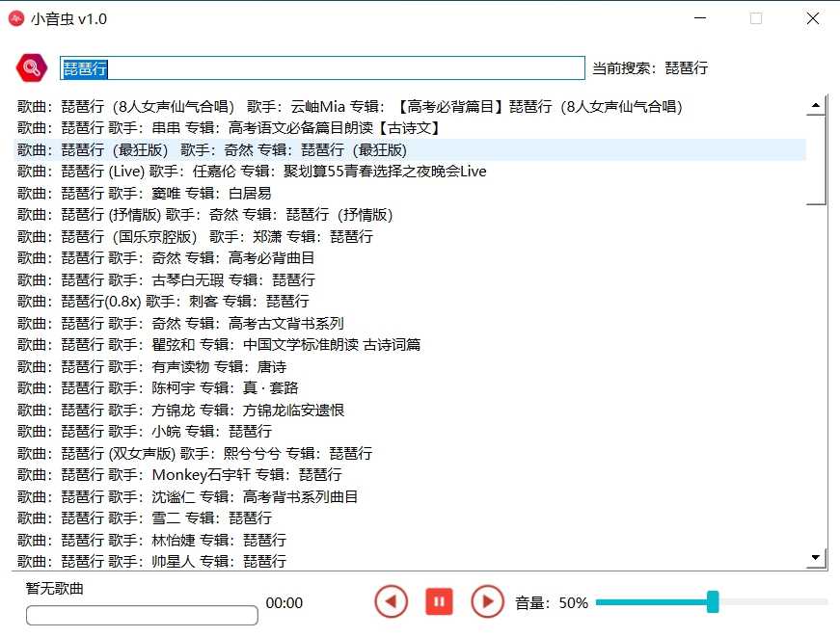840x637 pixels.
Task: Click the 音量 volume slider handle
Action: (x=713, y=601)
